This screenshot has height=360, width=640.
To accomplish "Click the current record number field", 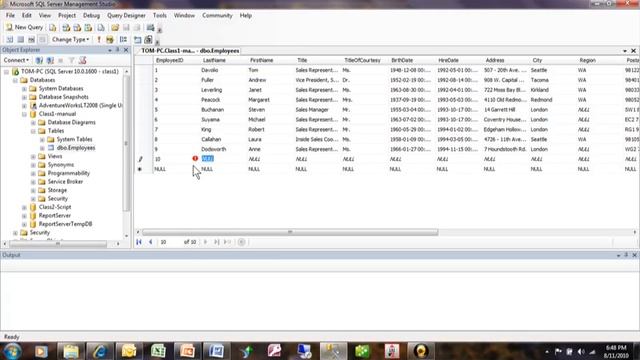I will click(x=169, y=242).
